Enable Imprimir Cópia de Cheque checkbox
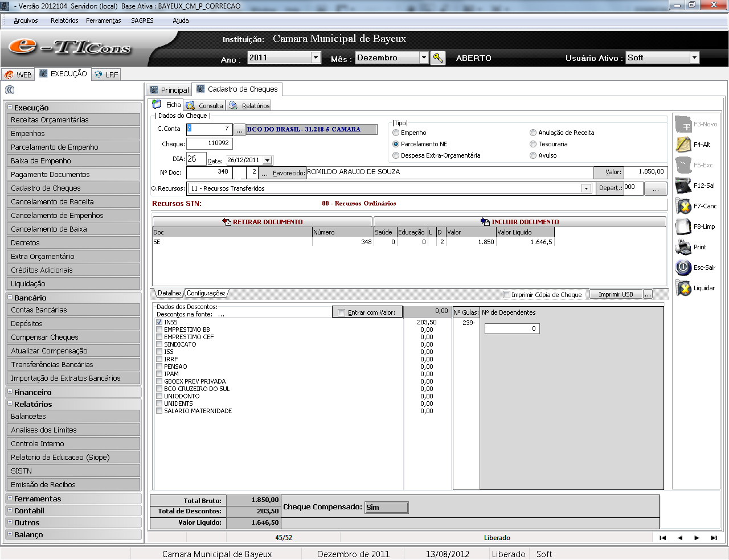729x560 pixels. pyautogui.click(x=506, y=295)
